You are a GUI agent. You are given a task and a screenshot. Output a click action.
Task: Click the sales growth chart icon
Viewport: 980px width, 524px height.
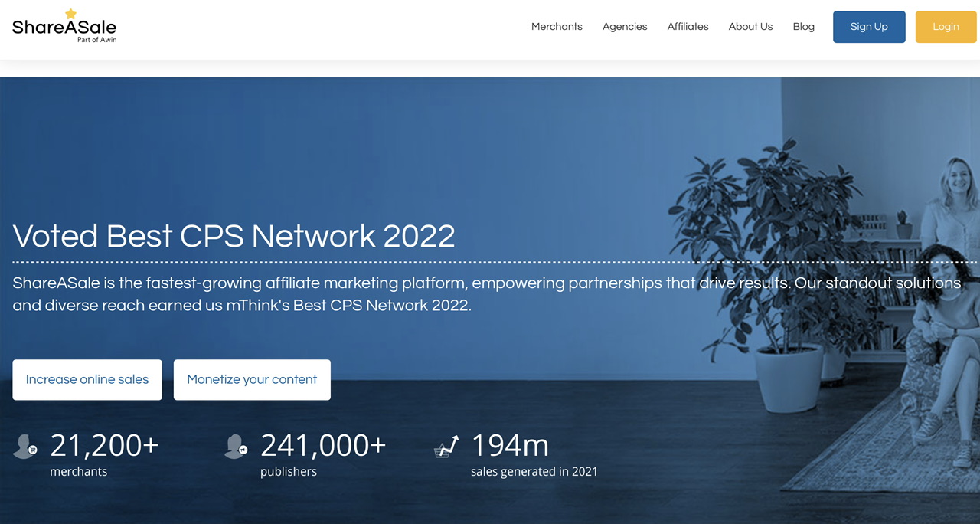446,447
